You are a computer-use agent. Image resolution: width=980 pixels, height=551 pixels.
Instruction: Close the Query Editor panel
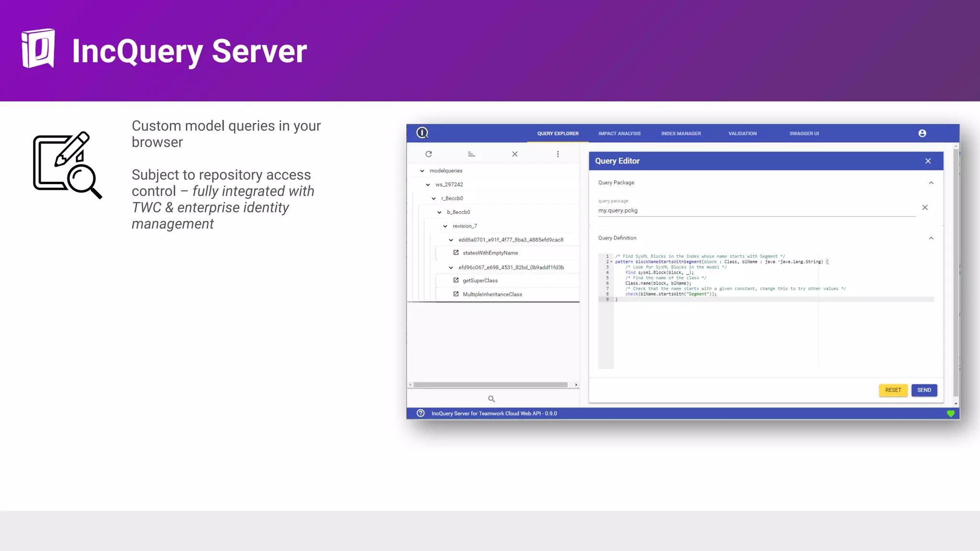click(x=928, y=161)
